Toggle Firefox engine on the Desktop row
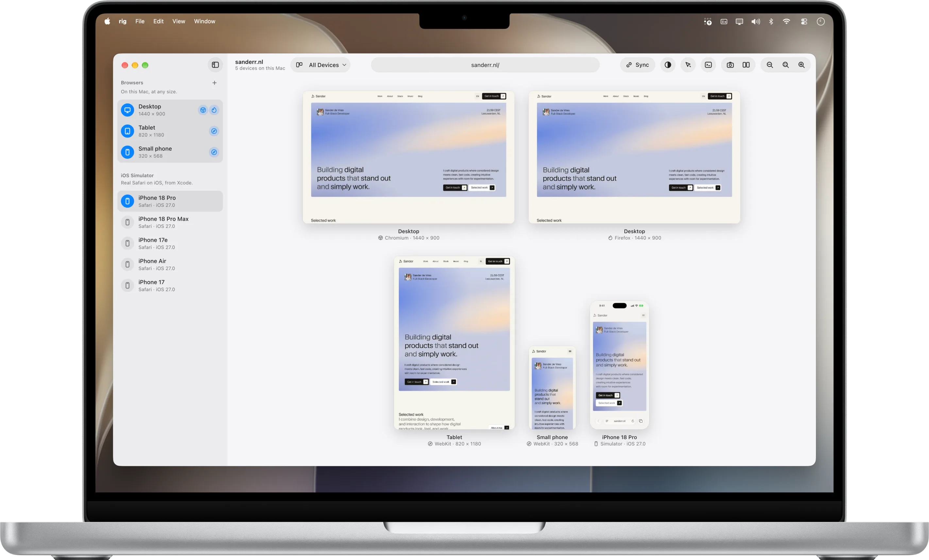Viewport: 929px width, 560px height. 214,110
